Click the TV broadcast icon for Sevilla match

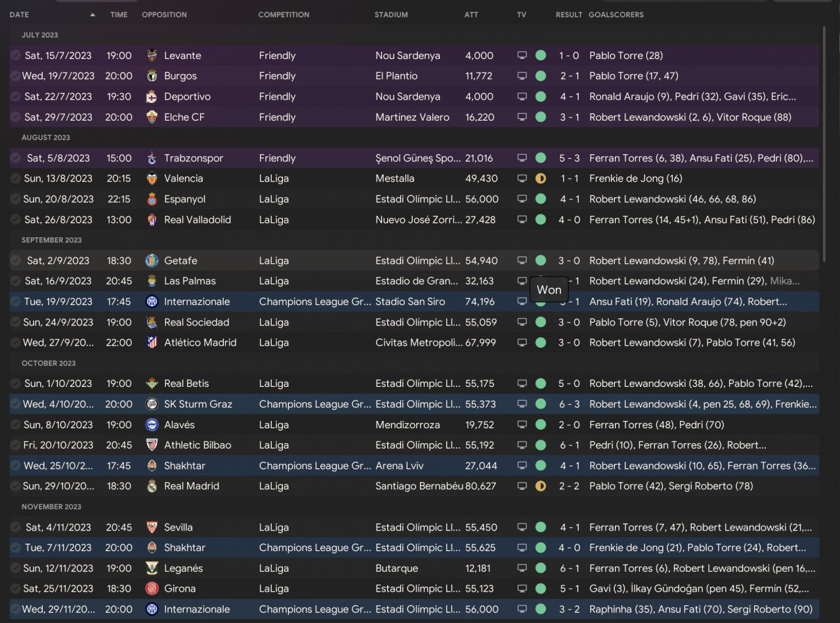pyautogui.click(x=522, y=527)
